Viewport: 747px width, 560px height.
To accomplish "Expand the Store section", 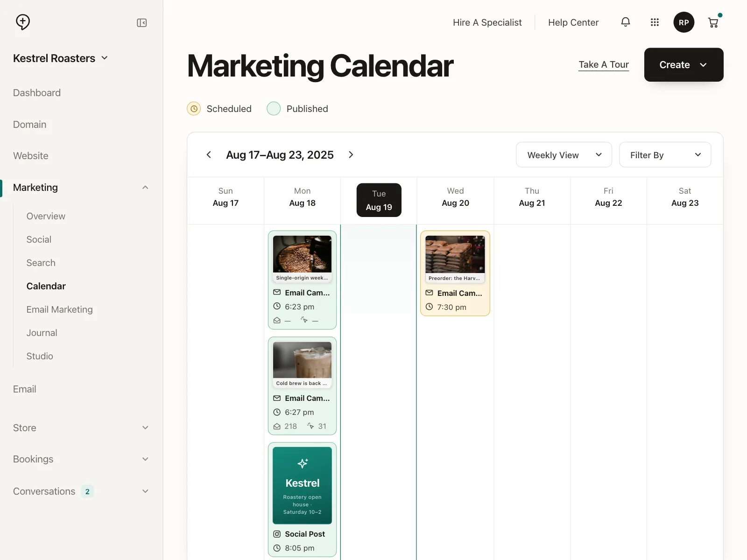I will (x=145, y=428).
